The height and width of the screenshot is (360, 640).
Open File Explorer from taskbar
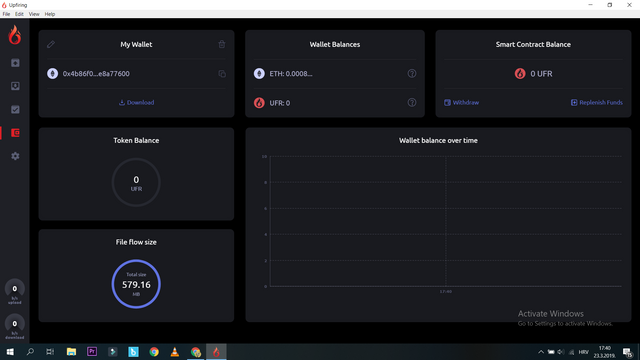[71, 351]
